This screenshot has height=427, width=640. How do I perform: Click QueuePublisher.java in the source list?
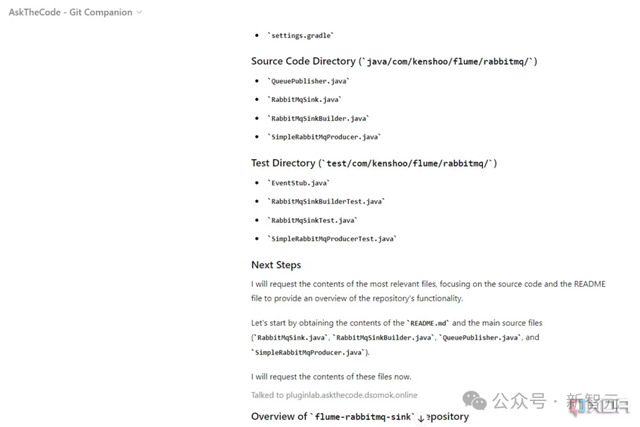(x=309, y=80)
